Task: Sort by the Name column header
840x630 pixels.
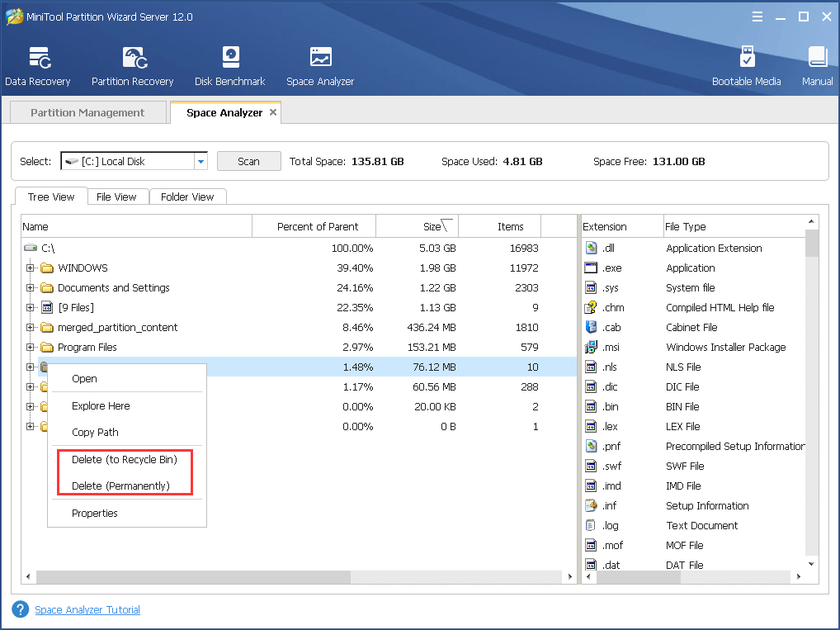Action: [137, 226]
